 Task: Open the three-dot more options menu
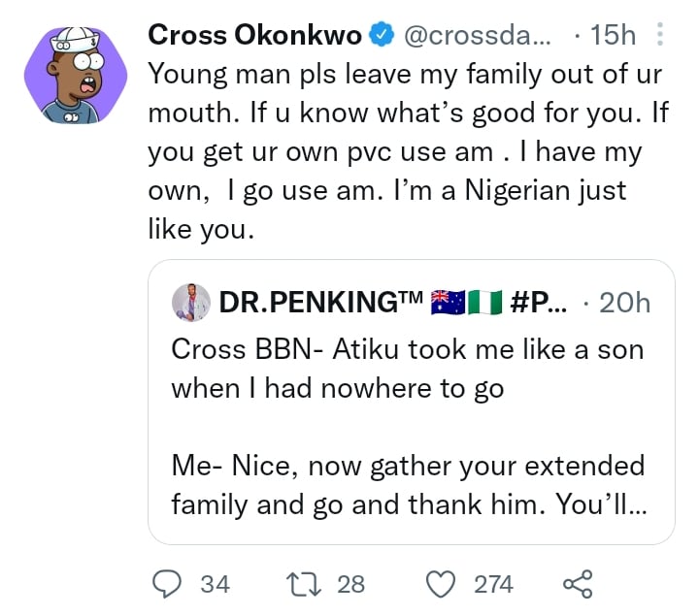tap(661, 37)
